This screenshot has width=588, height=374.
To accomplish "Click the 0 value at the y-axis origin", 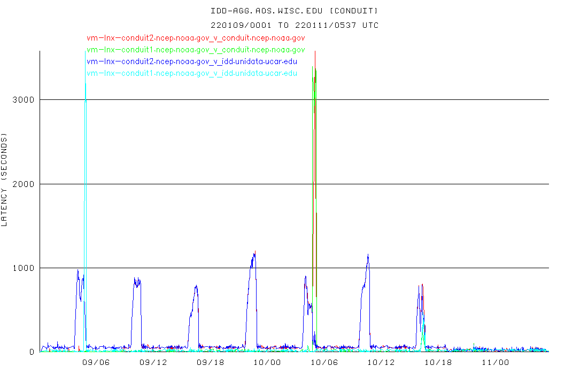I will (32, 352).
